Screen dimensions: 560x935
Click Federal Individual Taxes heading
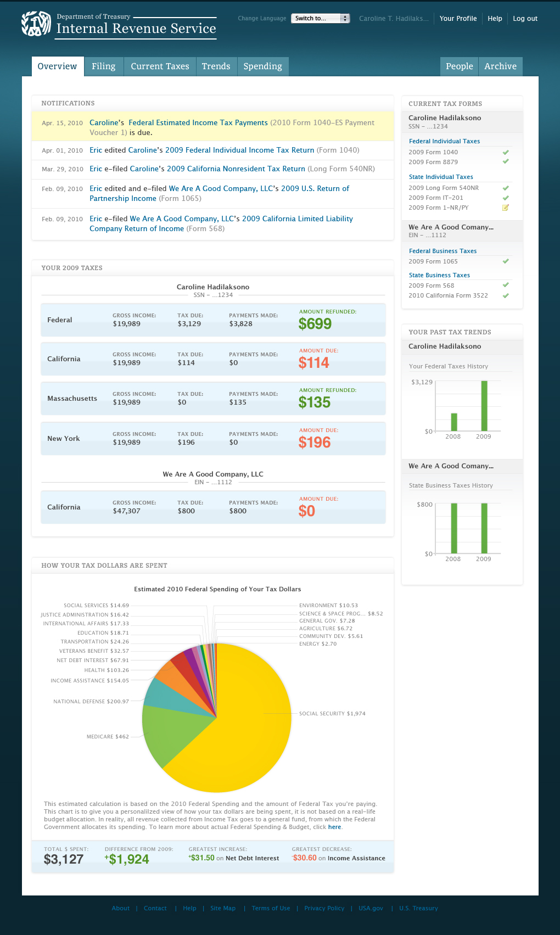[x=444, y=141]
